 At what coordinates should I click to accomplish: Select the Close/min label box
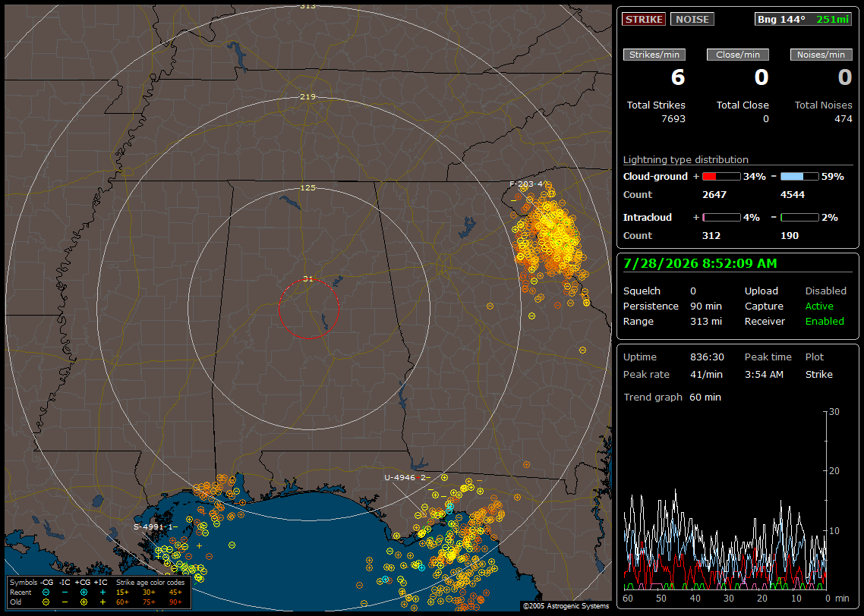738,55
